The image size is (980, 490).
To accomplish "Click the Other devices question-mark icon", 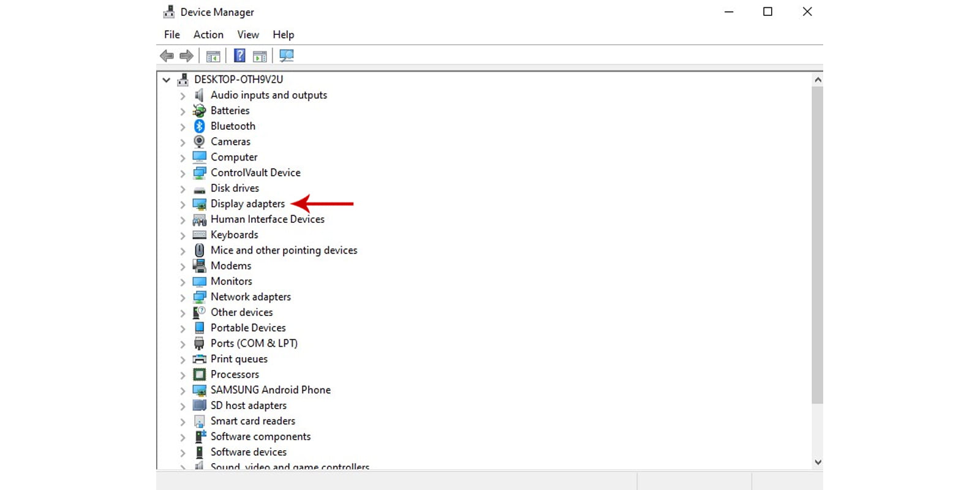I will (199, 312).
